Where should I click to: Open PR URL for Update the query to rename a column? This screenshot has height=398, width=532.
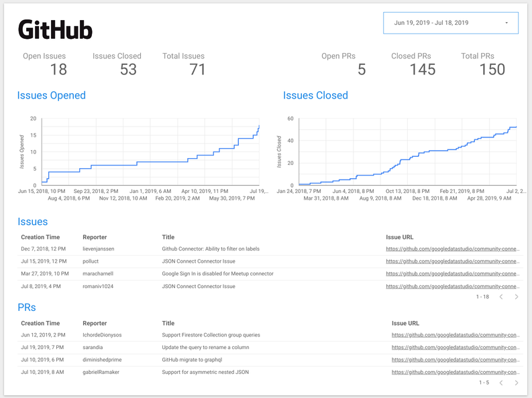point(456,348)
